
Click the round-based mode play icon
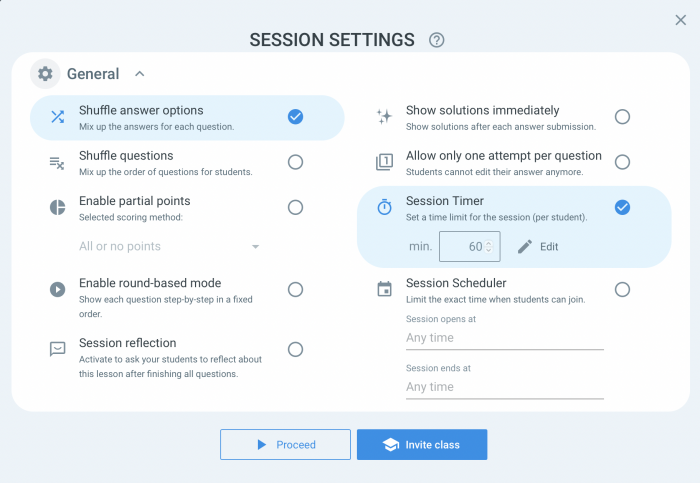tap(58, 289)
